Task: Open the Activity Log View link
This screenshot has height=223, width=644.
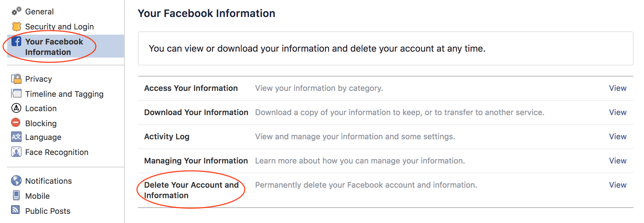Action: click(x=618, y=136)
